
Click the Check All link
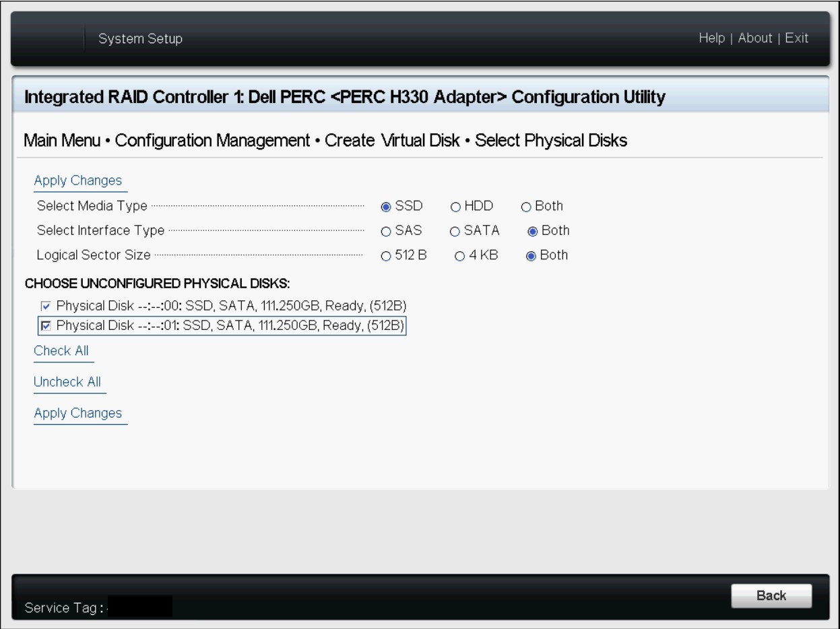click(61, 351)
